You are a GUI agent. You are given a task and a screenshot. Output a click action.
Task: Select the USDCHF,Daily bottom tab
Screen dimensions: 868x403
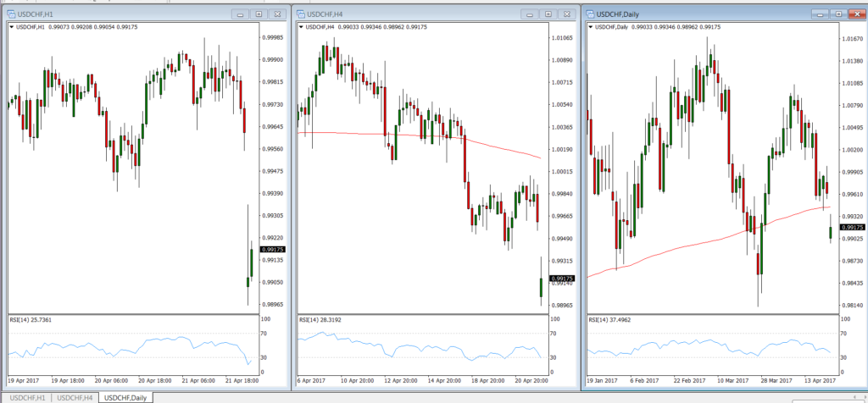click(125, 397)
